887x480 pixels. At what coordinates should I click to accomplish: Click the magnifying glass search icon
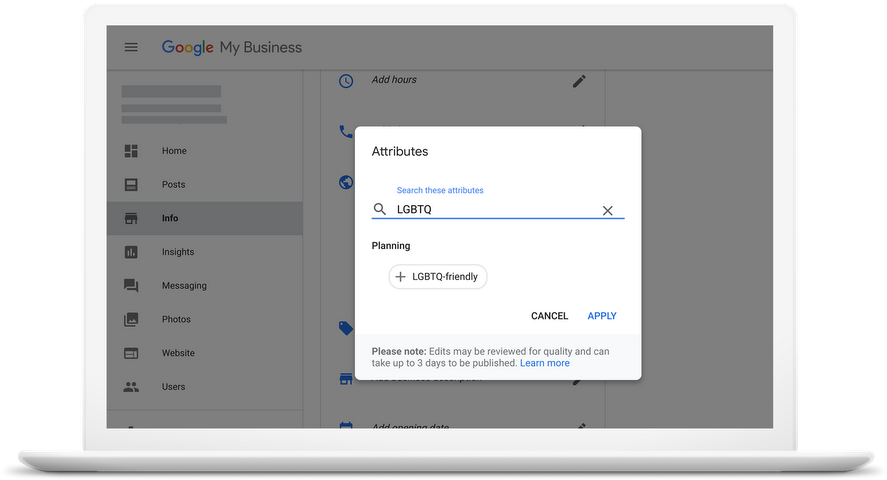point(380,210)
